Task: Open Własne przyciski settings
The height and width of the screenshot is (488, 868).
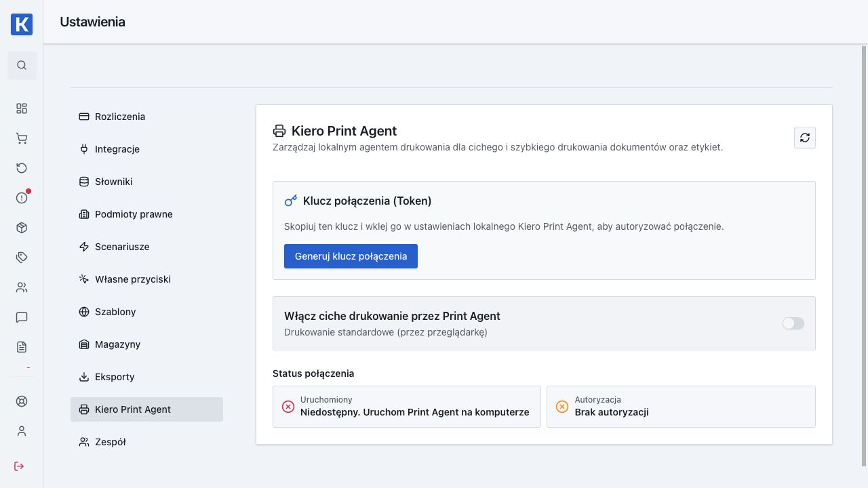Action: (146, 279)
